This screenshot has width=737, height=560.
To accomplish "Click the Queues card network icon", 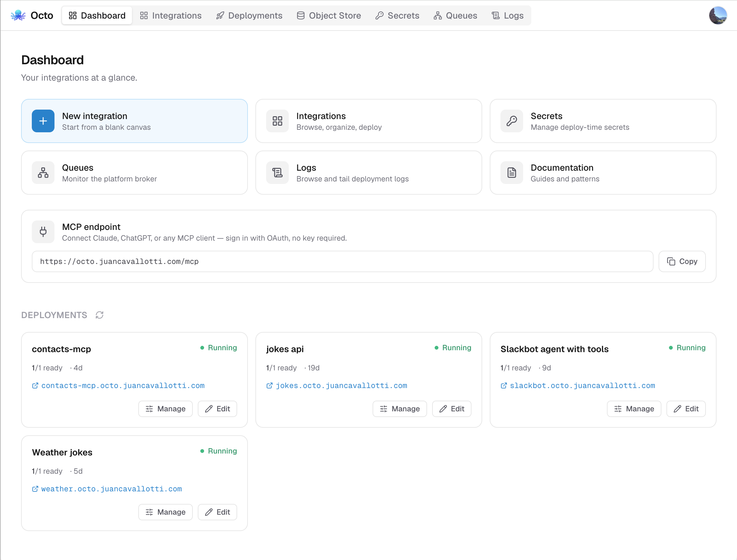I will click(x=43, y=173).
